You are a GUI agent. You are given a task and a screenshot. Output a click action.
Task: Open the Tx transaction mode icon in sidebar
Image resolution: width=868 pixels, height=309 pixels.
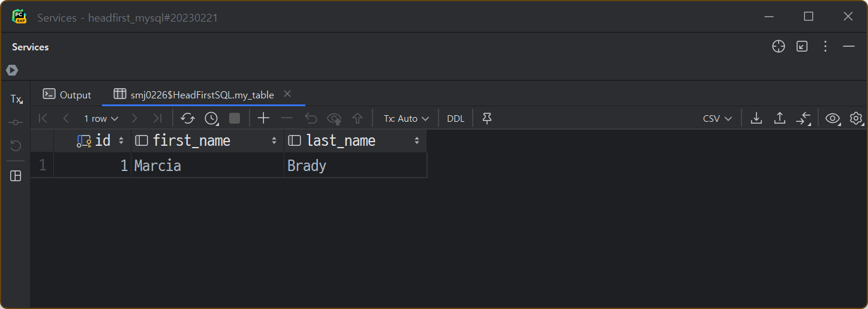[x=16, y=99]
